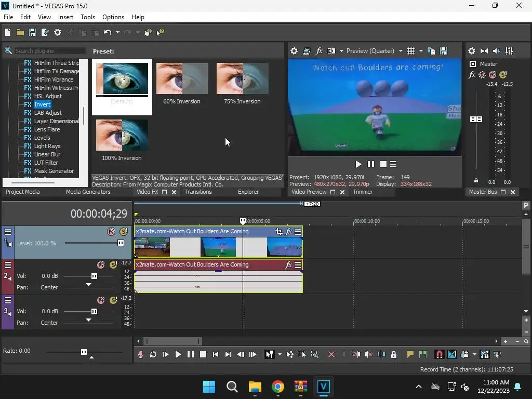Open Event FX on the audio event

tap(288, 264)
